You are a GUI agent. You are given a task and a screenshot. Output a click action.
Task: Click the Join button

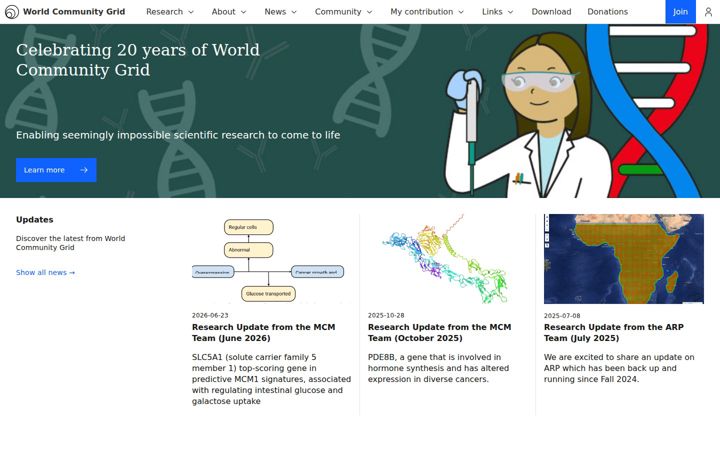(x=681, y=12)
